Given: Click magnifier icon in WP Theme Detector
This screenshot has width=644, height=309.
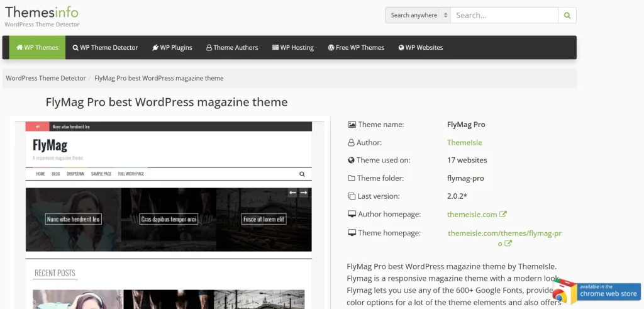Looking at the screenshot, I should click(x=75, y=48).
